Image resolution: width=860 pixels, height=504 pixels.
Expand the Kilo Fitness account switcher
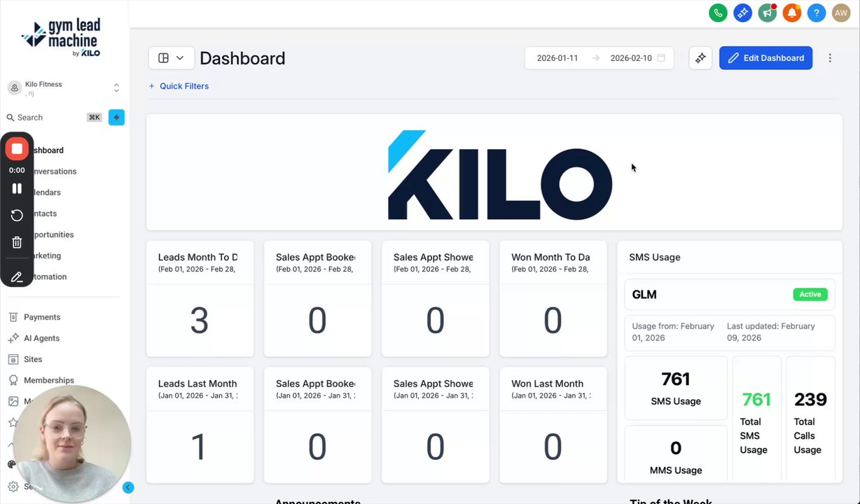(x=116, y=88)
